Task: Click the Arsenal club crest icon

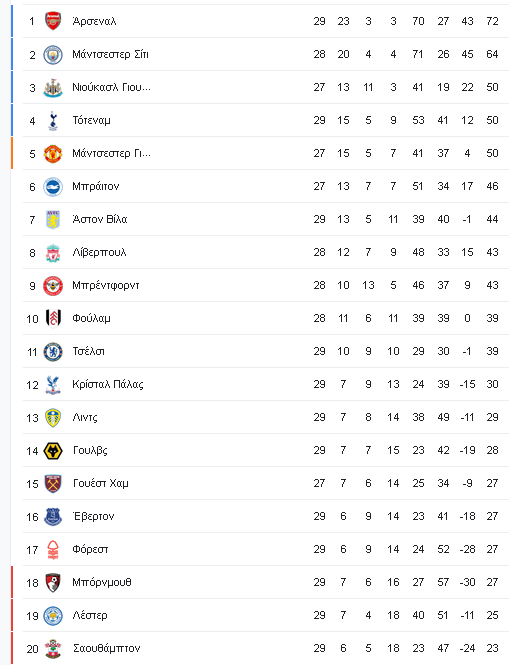Action: 53,21
